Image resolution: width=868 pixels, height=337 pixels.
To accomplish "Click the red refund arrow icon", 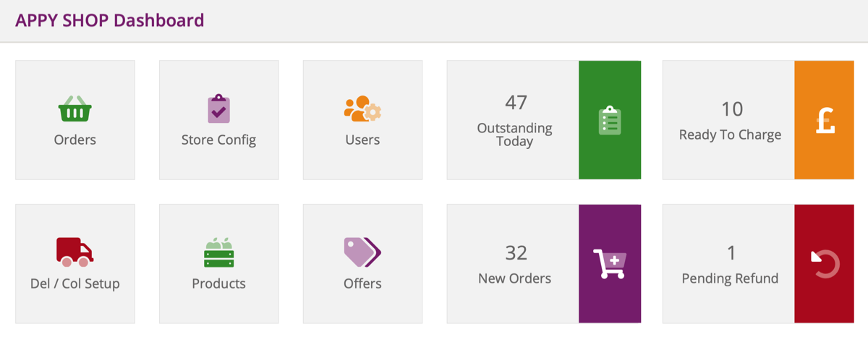I will (x=825, y=264).
